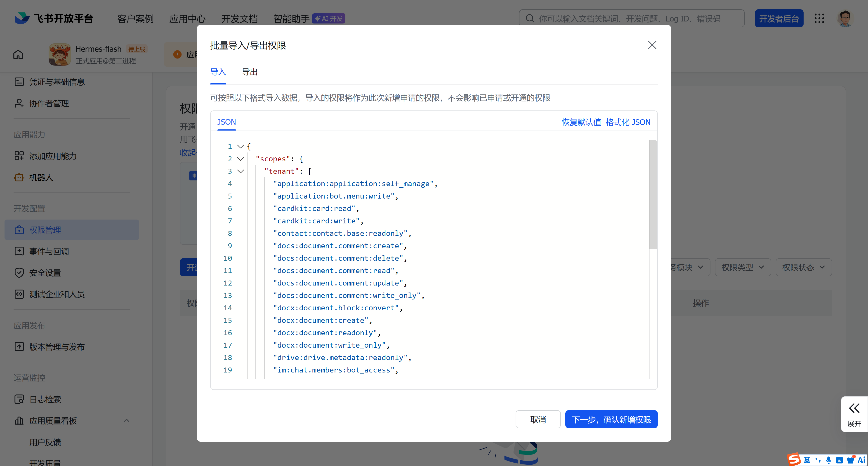Click the Hermes-flash crab app avatar
The image size is (868, 466).
[x=60, y=54]
